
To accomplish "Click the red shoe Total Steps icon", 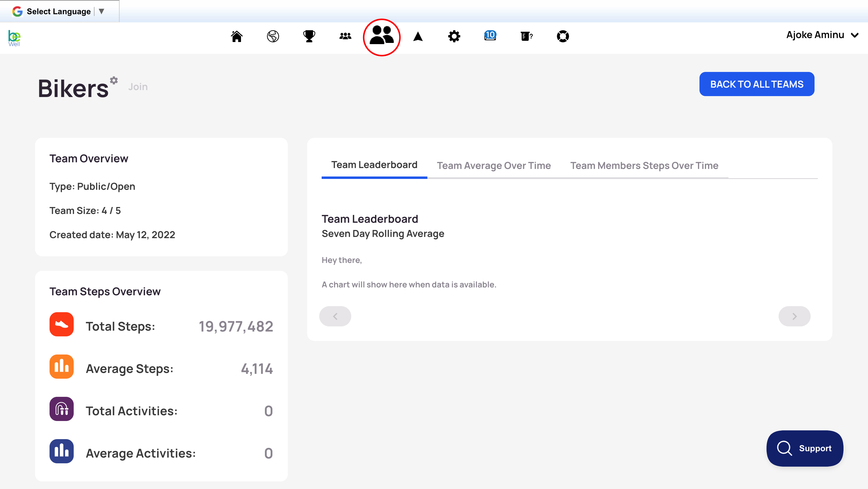I will pos(62,324).
